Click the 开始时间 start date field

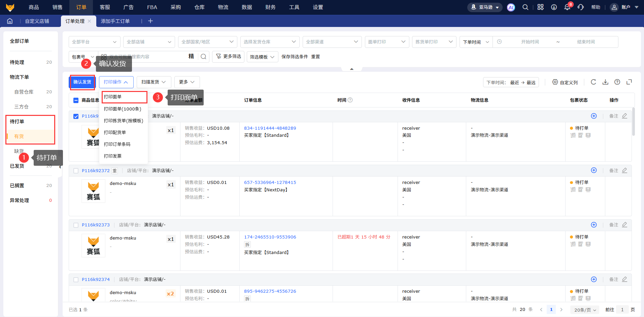[x=530, y=42]
